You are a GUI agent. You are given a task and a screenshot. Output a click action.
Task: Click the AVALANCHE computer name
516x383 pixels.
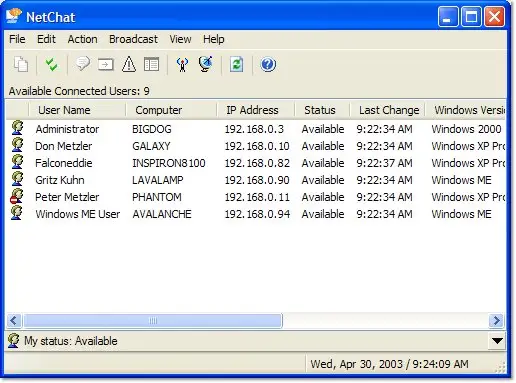coord(162,214)
